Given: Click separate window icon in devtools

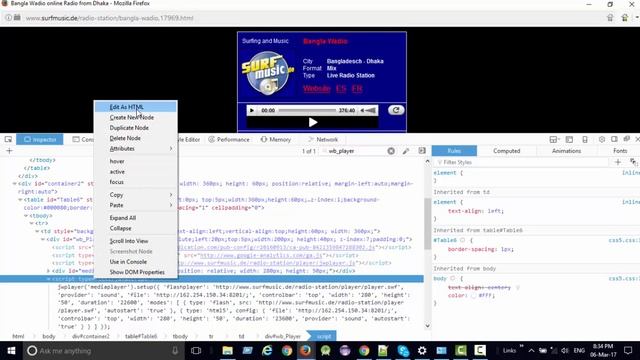Looking at the screenshot, I should click(627, 139).
